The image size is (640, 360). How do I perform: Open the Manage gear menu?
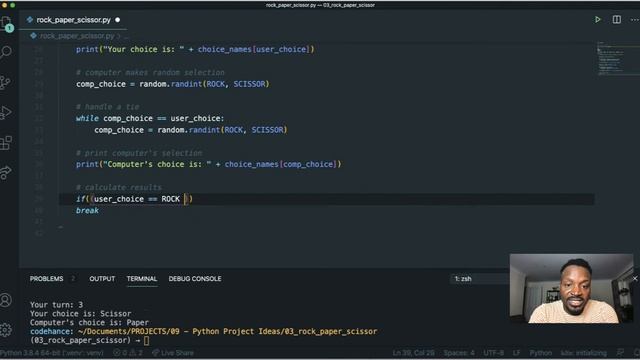[x=6, y=330]
